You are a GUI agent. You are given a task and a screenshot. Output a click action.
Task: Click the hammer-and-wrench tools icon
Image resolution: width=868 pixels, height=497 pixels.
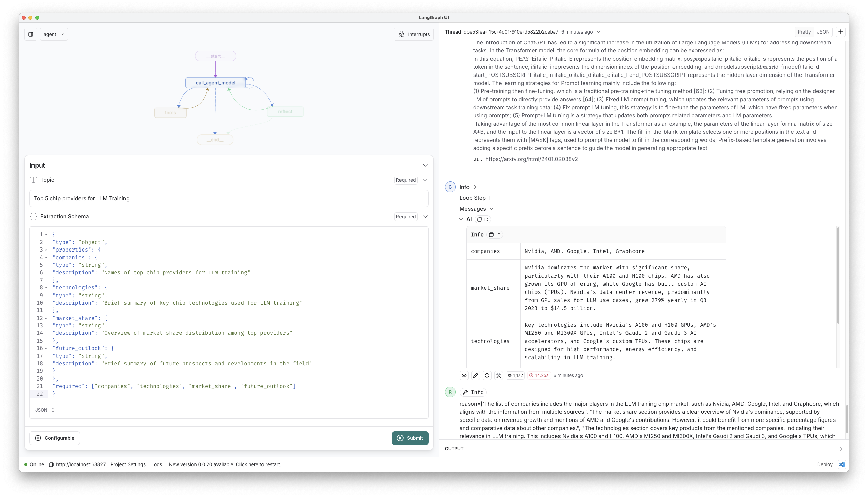(x=499, y=375)
